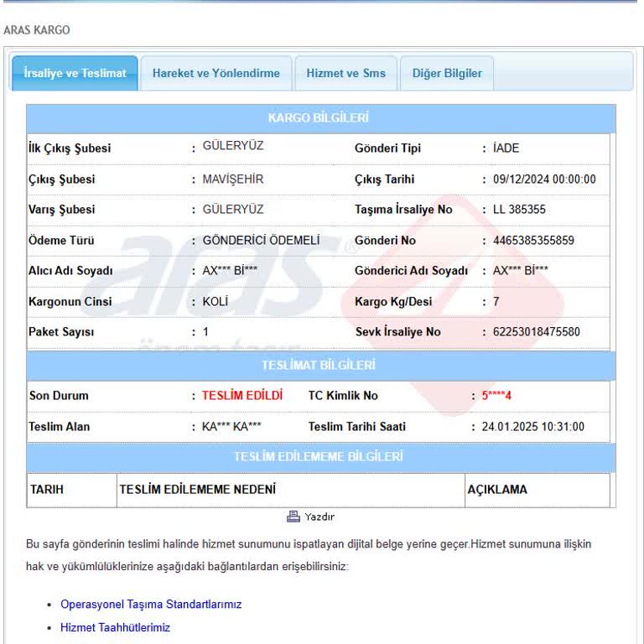Select the Diğer Bilgiler tab
The height and width of the screenshot is (644, 644).
click(447, 73)
